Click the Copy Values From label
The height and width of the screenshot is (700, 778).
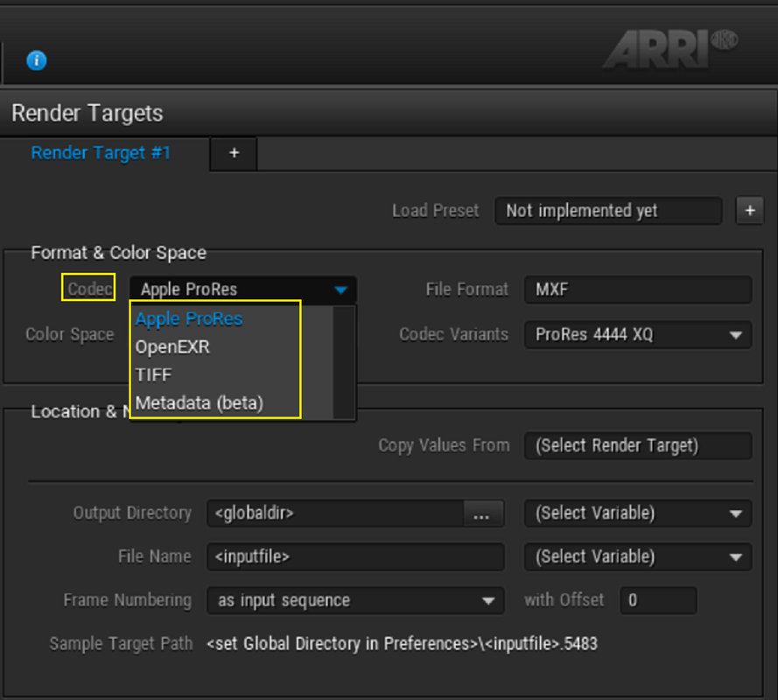click(x=444, y=445)
